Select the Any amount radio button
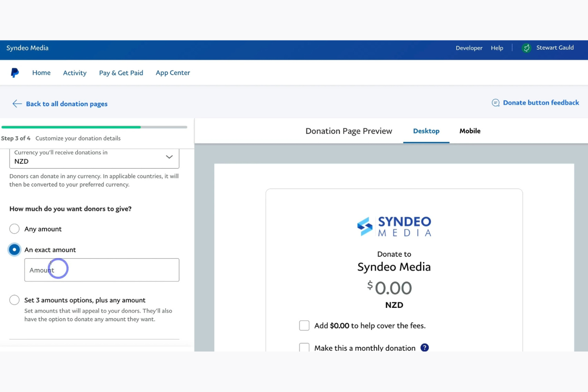The image size is (588, 392). click(14, 229)
